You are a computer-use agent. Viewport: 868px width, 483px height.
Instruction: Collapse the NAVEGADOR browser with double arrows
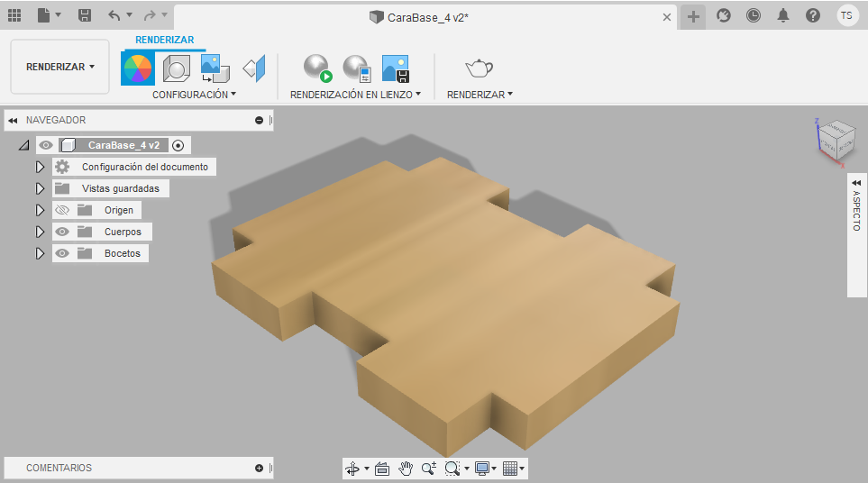point(13,120)
